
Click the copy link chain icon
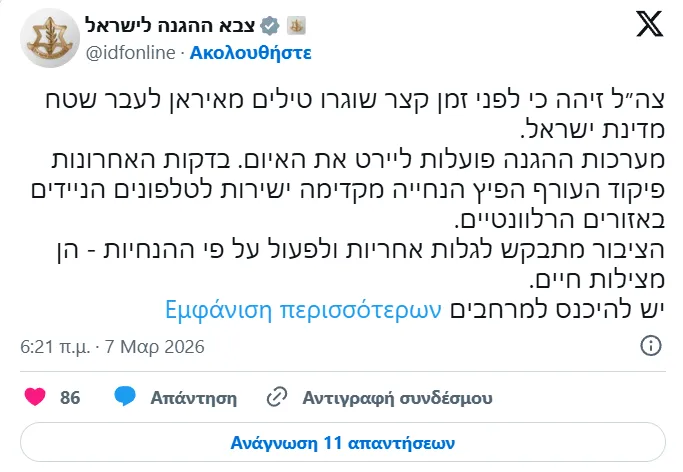pyautogui.click(x=277, y=398)
